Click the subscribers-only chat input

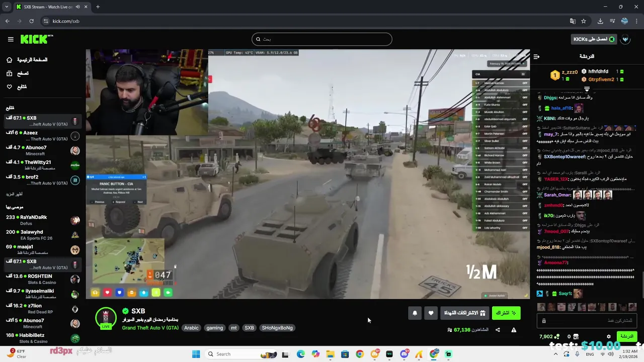point(587,321)
